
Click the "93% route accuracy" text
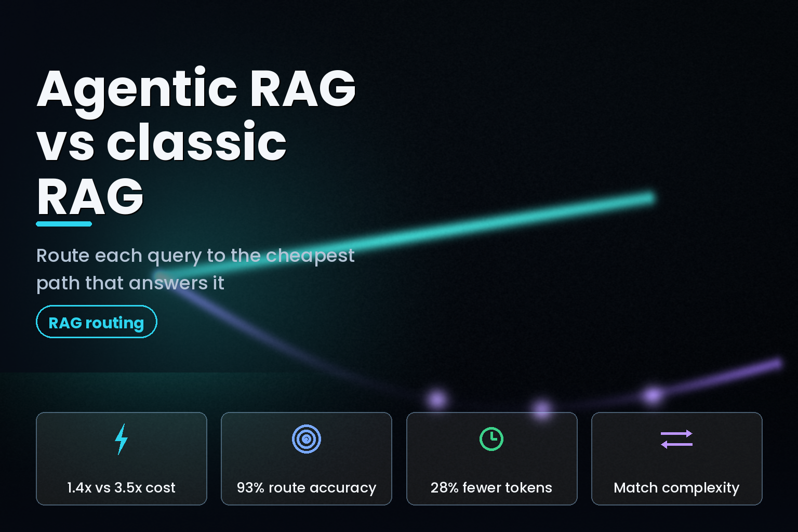(x=307, y=488)
